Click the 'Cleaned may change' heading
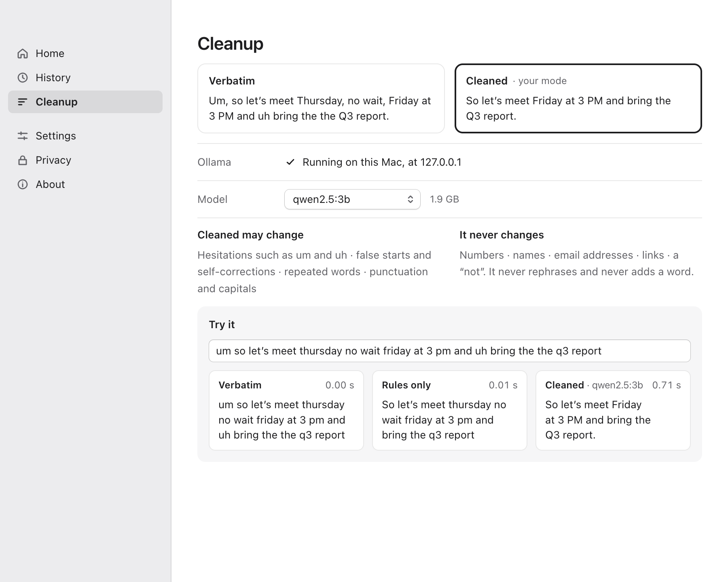The height and width of the screenshot is (582, 728). click(x=250, y=235)
